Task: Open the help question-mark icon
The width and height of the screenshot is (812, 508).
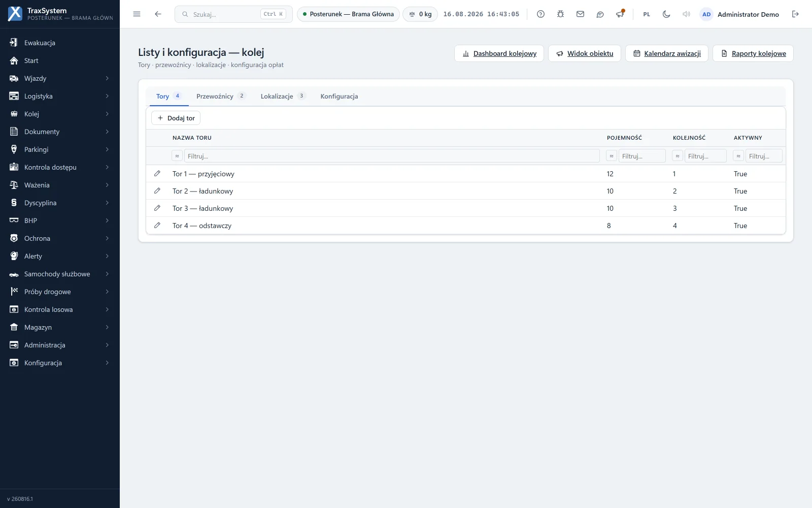Action: click(540, 14)
